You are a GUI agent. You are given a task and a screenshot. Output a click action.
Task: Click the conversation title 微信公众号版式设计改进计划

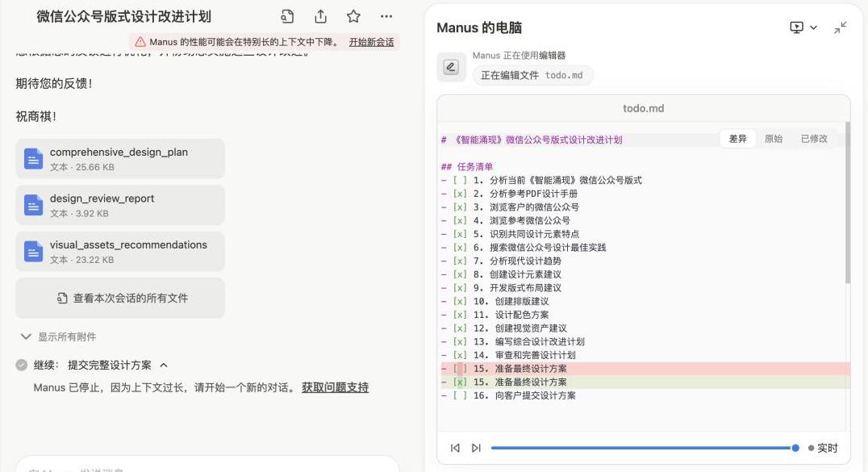(124, 17)
